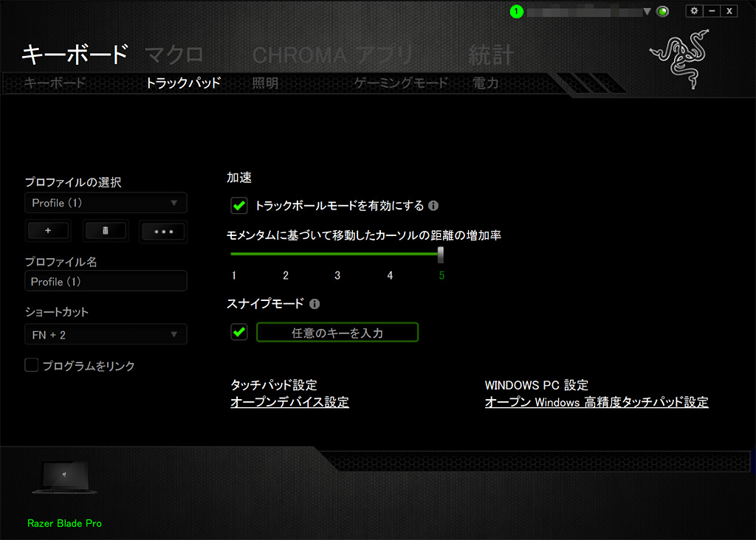Open the ショートカット FN + 2 dropdown
Screen dimensions: 756x540
pyautogui.click(x=106, y=335)
